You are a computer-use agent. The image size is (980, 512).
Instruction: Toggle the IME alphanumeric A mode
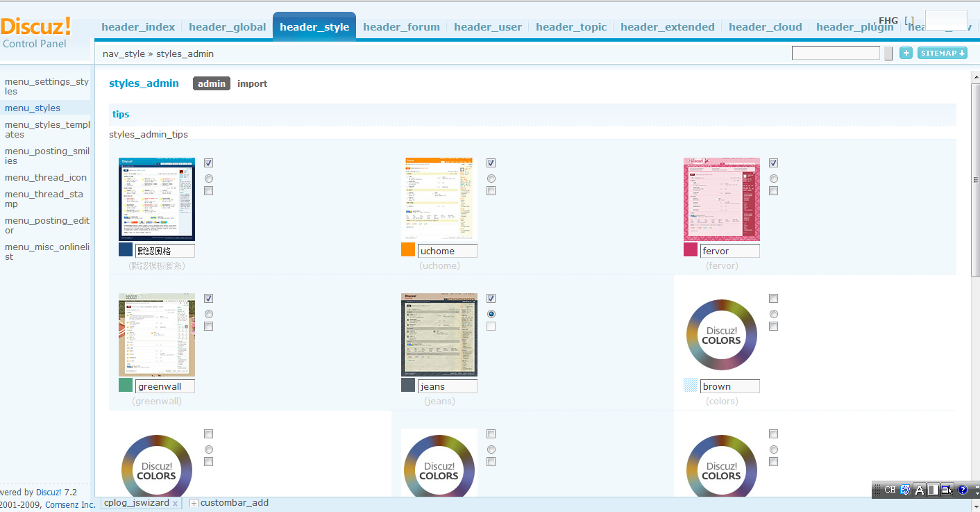pyautogui.click(x=920, y=490)
